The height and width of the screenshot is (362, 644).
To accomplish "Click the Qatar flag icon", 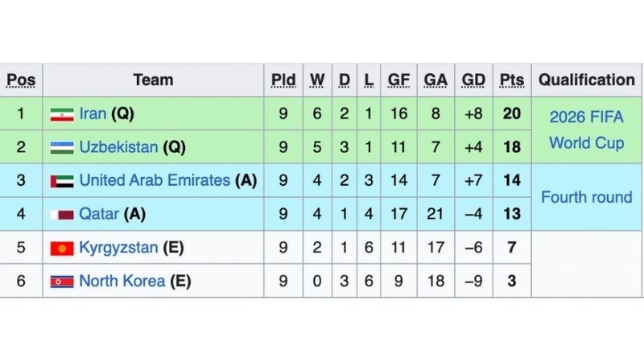I will (x=62, y=215).
